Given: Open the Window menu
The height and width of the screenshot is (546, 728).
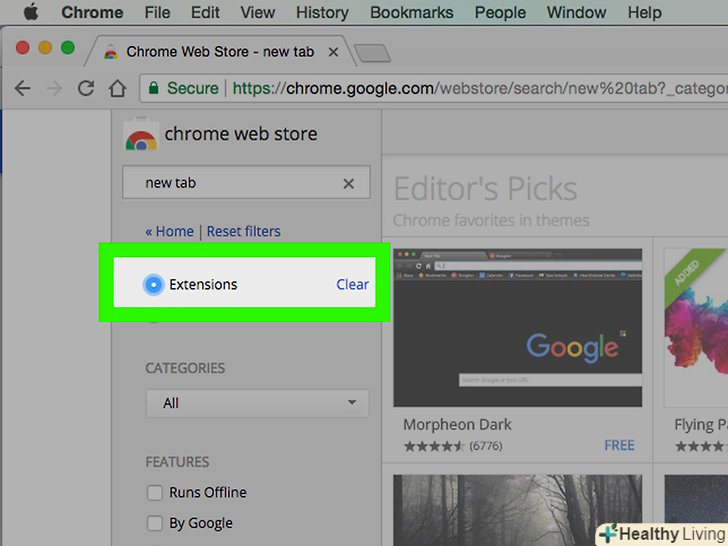Looking at the screenshot, I should [576, 13].
